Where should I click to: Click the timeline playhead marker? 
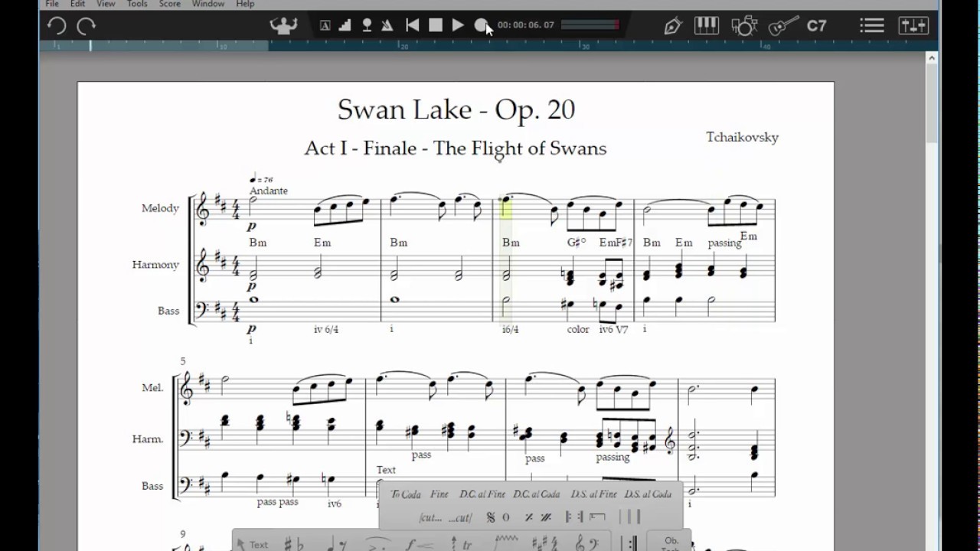point(90,46)
